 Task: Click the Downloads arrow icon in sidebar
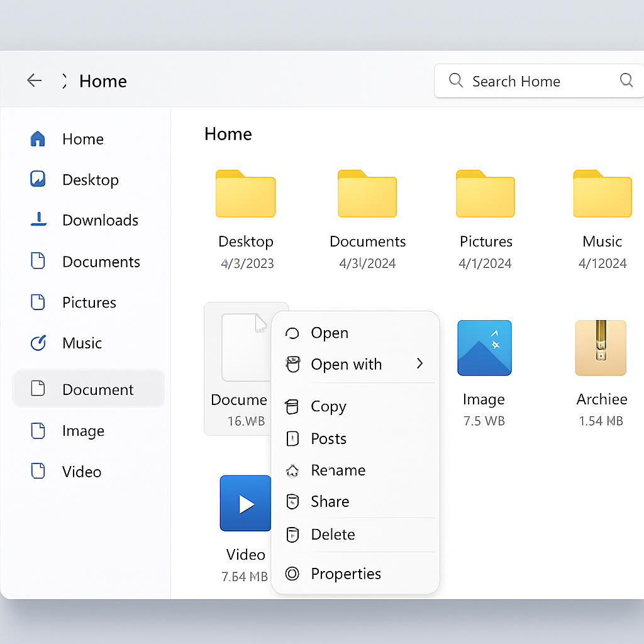pos(38,219)
